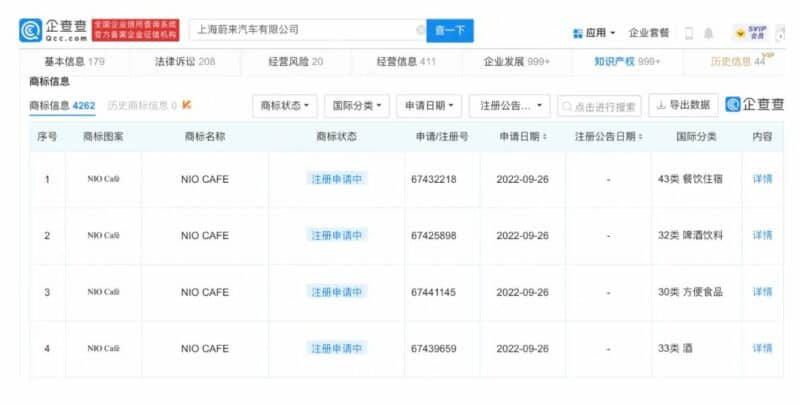Click NIO CAFE name in row 3
This screenshot has width=800, height=405.
coord(205,293)
